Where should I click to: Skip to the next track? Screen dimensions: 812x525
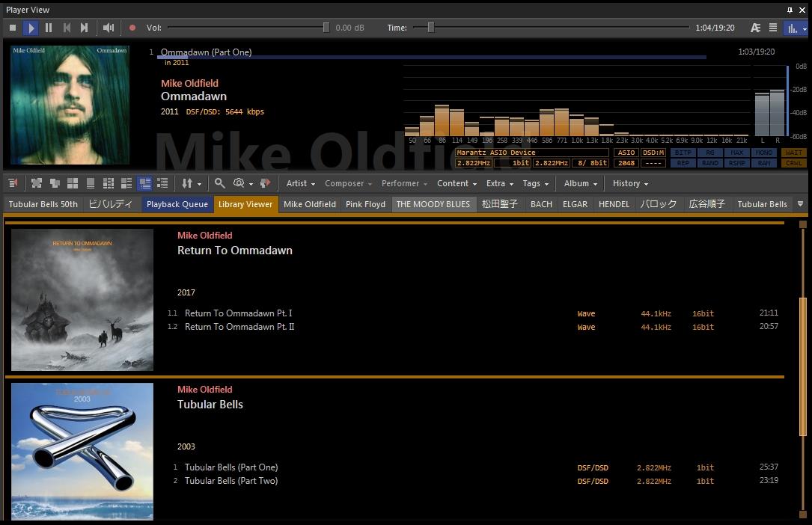point(84,28)
